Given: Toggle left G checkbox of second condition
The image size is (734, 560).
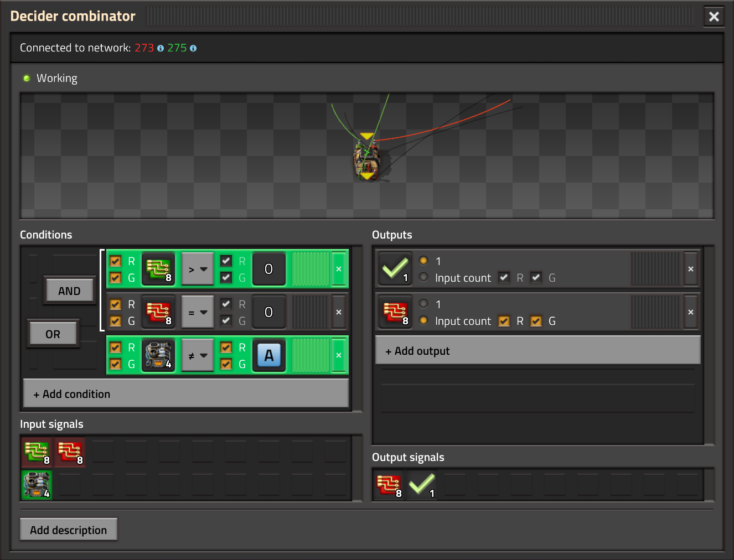Looking at the screenshot, I should pyautogui.click(x=116, y=321).
